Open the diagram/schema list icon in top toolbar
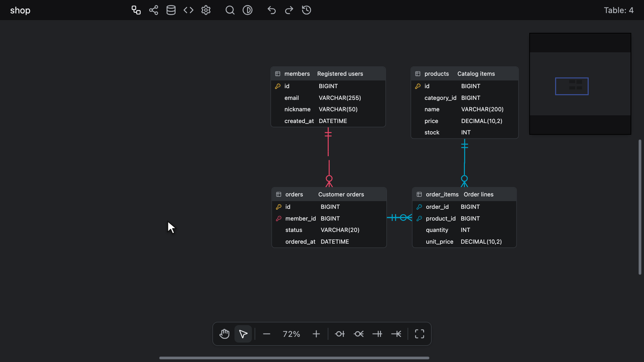 pyautogui.click(x=136, y=10)
